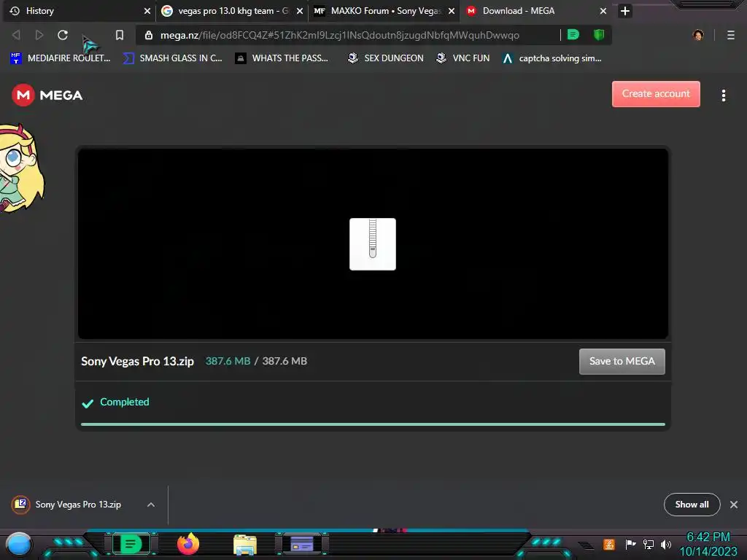Open SEX DUNGEON bookmark
The width and height of the screenshot is (747, 560).
(385, 58)
